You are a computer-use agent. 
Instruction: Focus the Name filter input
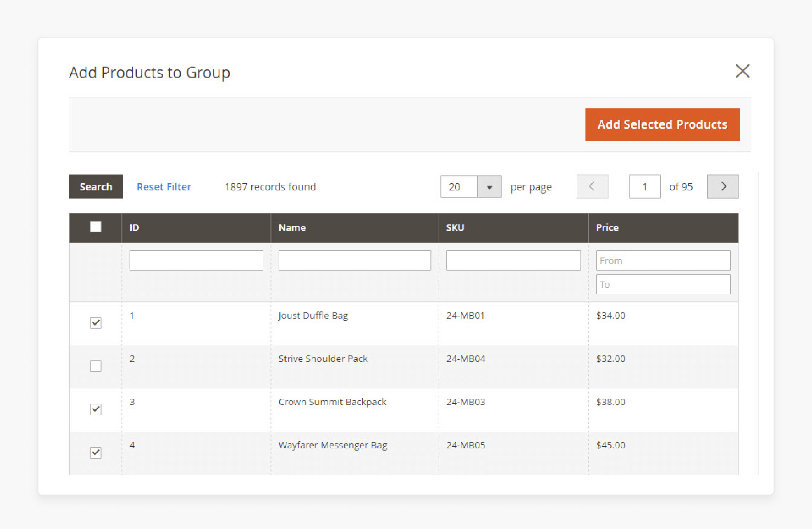355,261
